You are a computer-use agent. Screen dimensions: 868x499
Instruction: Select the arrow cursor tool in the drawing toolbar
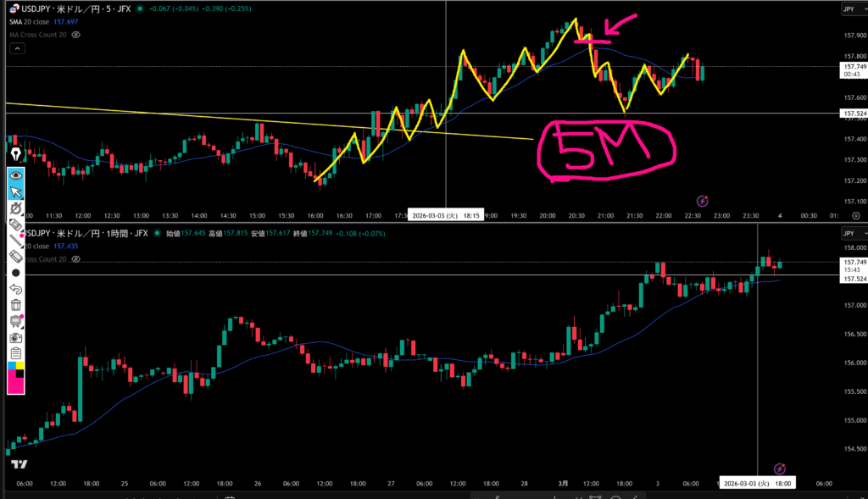(x=15, y=192)
